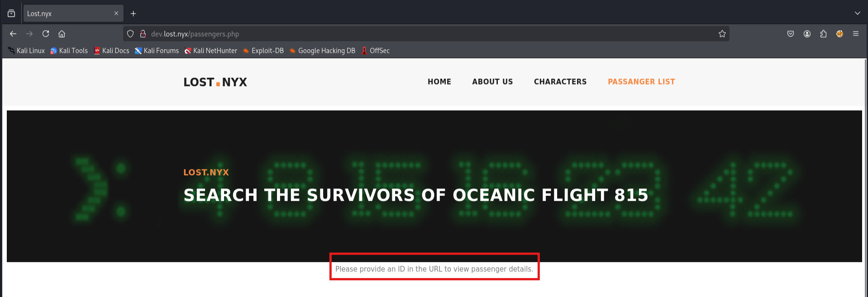The image size is (868, 297).
Task: Open the Exploit-DB bookmark
Action: click(x=263, y=51)
